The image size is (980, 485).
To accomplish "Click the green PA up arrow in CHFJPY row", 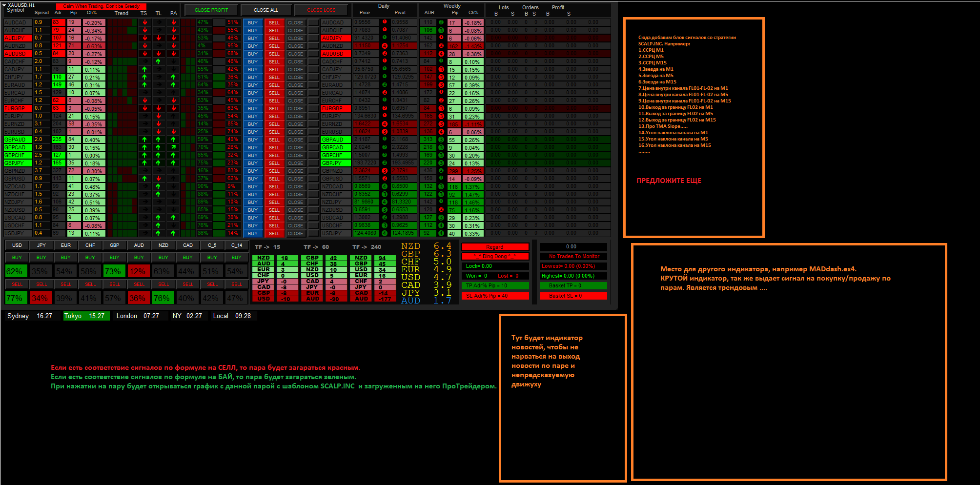I will (x=173, y=77).
